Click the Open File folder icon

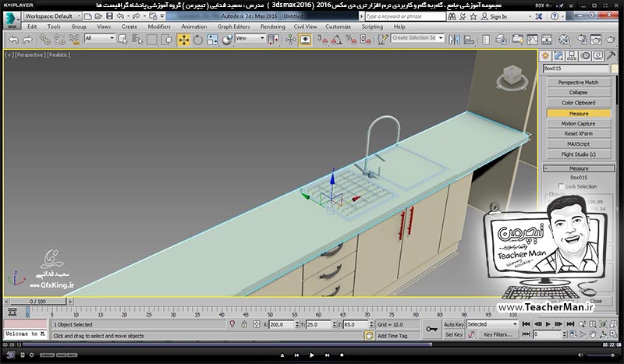point(99,16)
